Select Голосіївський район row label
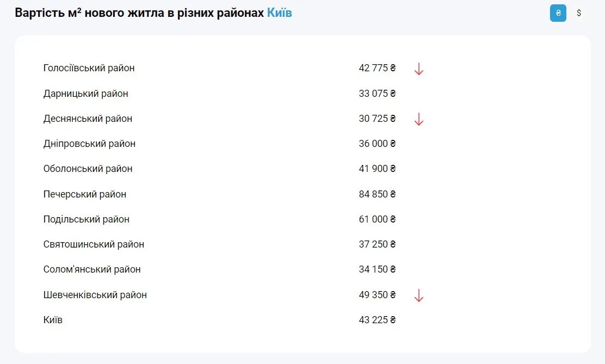 click(x=89, y=68)
